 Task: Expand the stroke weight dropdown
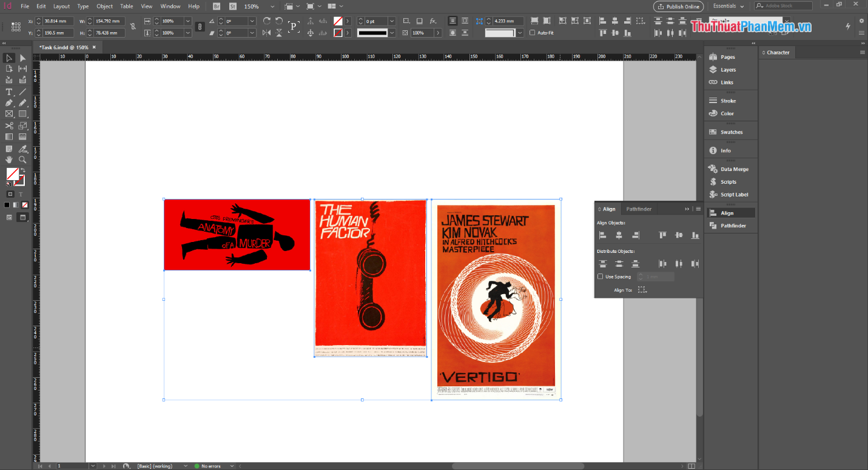coord(392,21)
